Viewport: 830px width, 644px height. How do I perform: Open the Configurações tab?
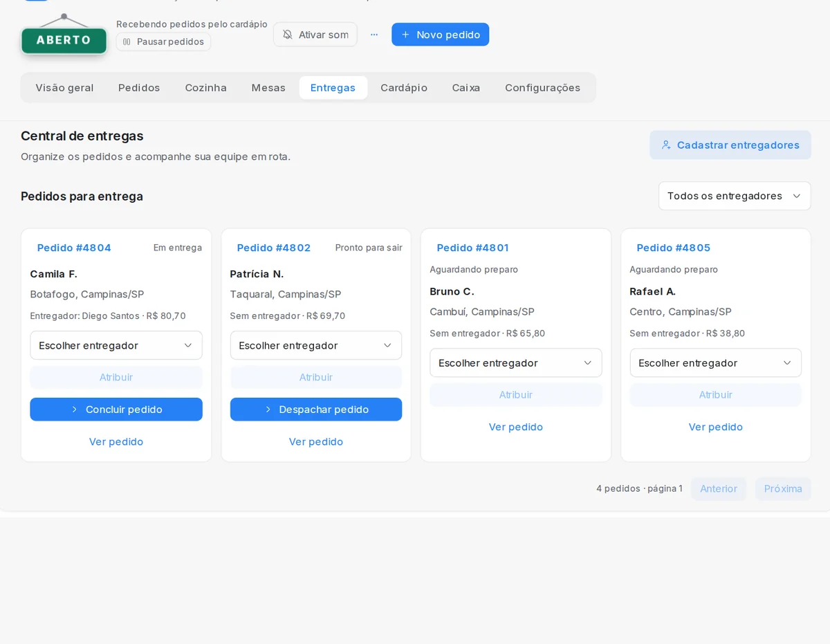[543, 88]
